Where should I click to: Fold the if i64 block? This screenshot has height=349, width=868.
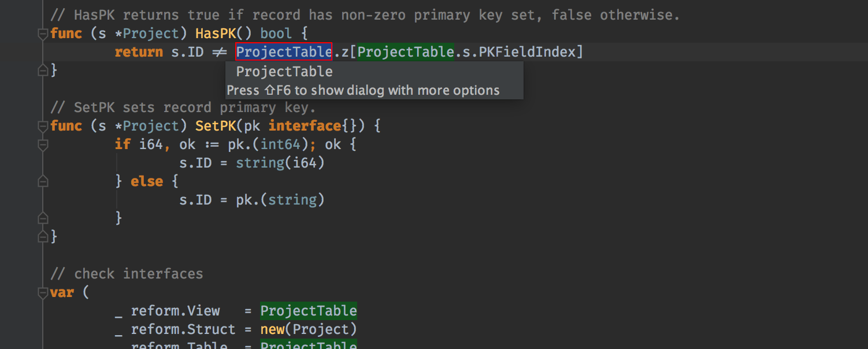(x=43, y=145)
